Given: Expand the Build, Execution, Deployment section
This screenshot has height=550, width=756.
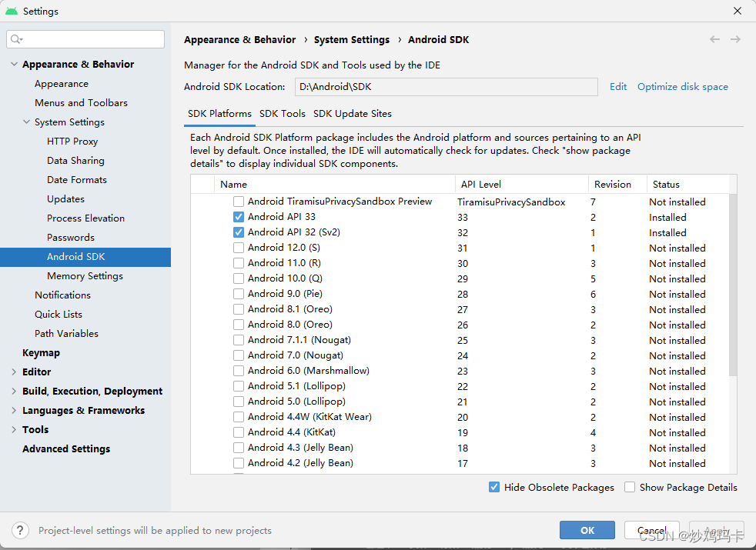Looking at the screenshot, I should pos(14,391).
